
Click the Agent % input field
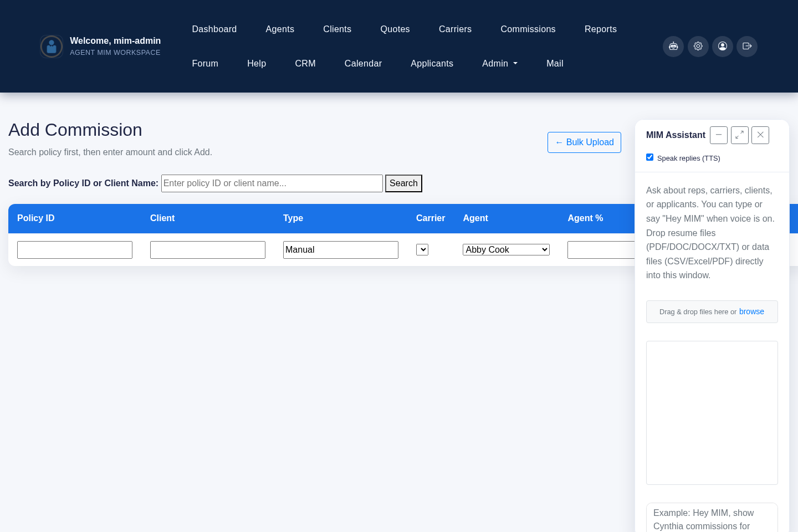point(601,250)
